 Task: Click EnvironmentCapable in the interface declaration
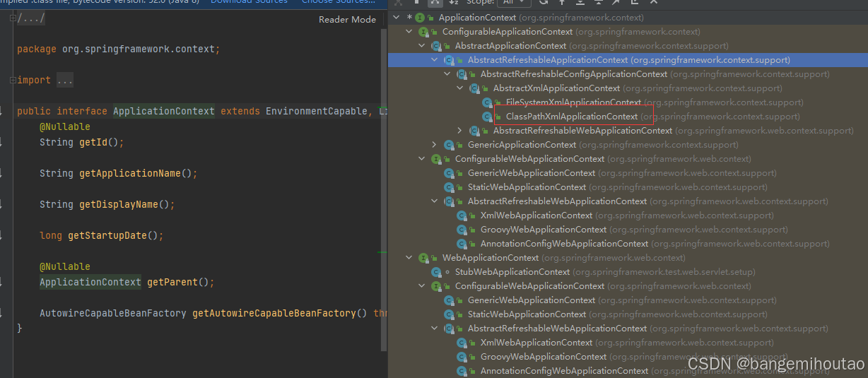pyautogui.click(x=317, y=111)
